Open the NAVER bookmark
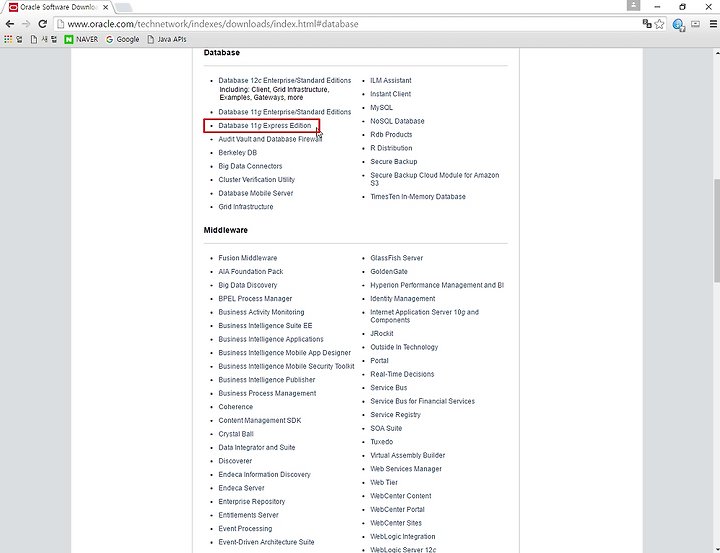Screen dimensions: 720x553 (x=81, y=40)
